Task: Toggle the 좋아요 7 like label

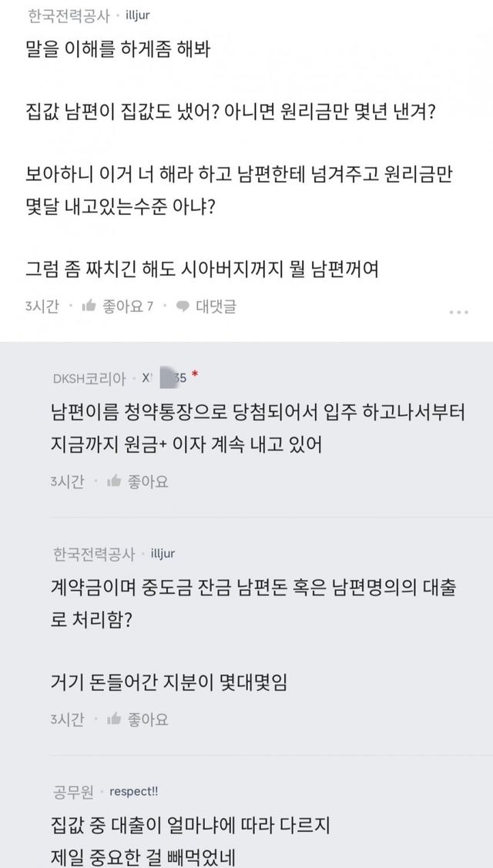Action: 128,307
